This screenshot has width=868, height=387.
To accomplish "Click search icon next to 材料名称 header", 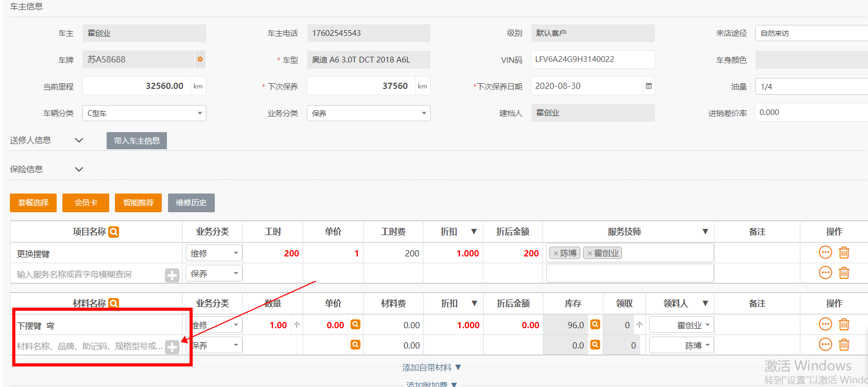I will click(114, 303).
